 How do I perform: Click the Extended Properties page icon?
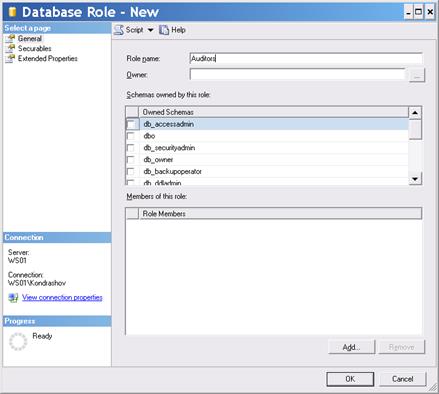10,58
